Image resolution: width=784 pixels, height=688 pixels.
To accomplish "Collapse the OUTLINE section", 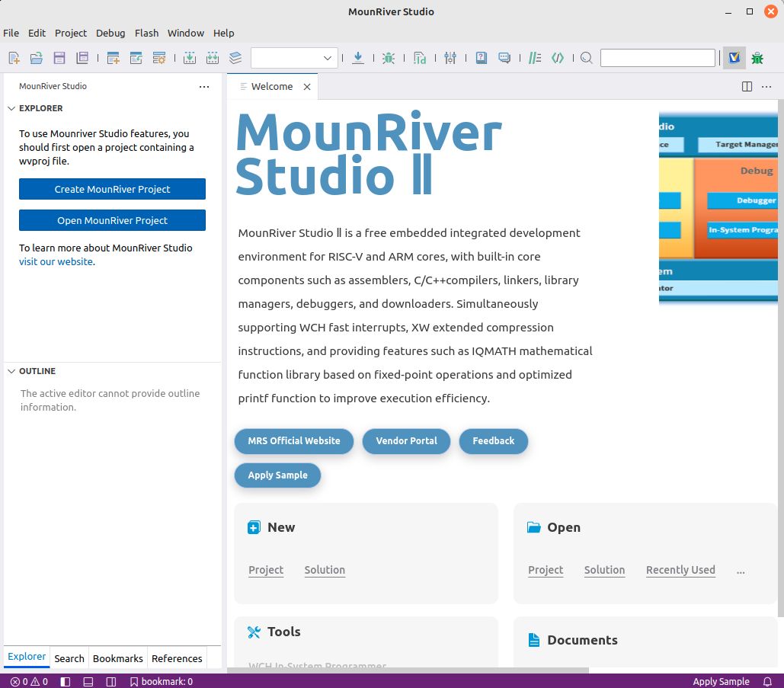I will [x=11, y=371].
